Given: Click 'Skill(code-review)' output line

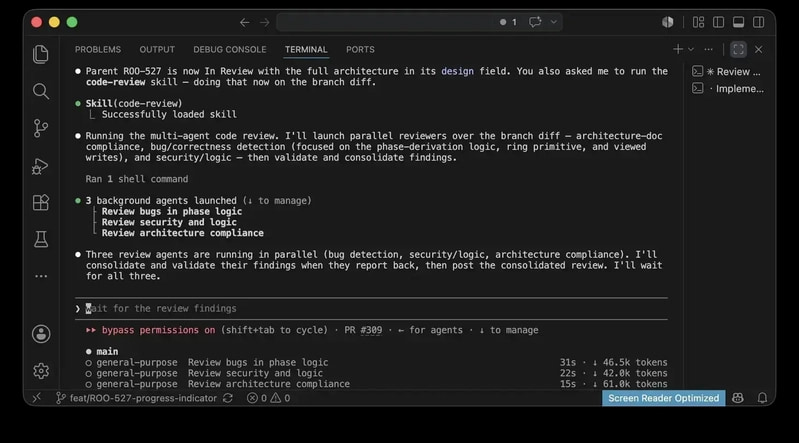Looking at the screenshot, I should [x=134, y=103].
